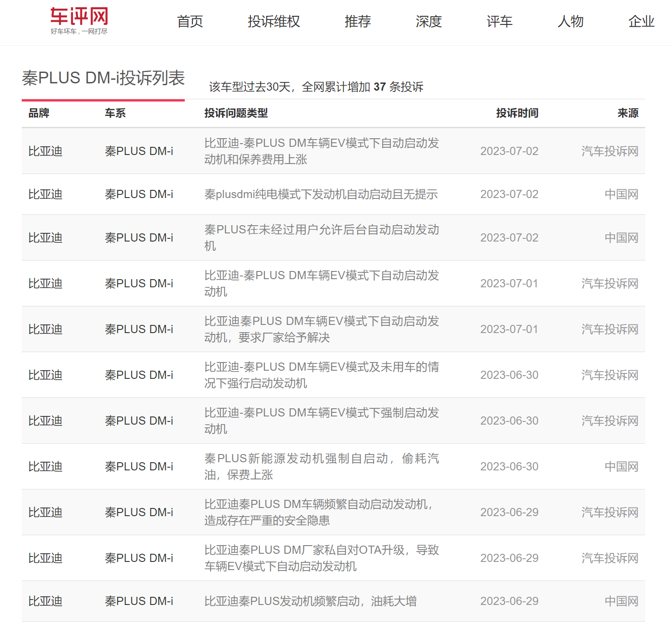This screenshot has height=624, width=672.
Task: Open the 推荐 nav item
Action: (x=358, y=21)
